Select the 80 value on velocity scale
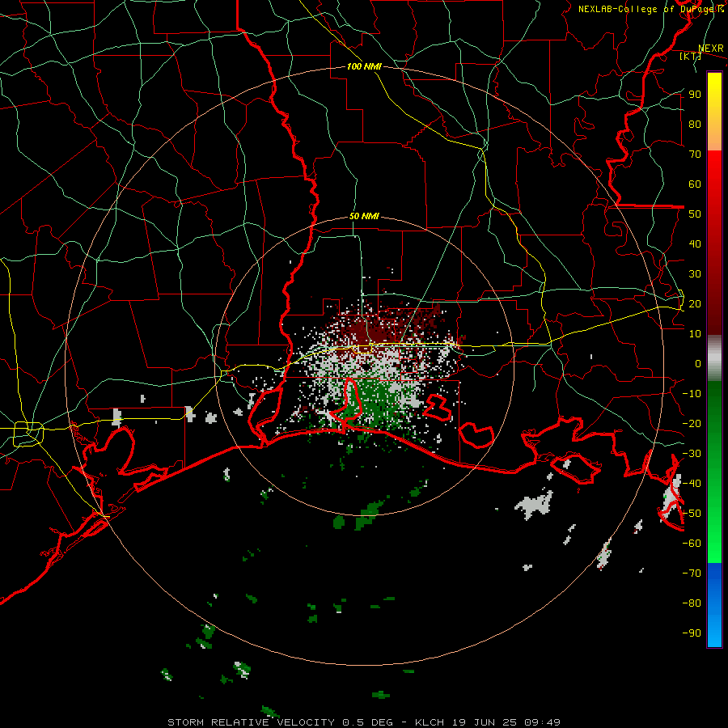This screenshot has width=728, height=728. coord(695,124)
